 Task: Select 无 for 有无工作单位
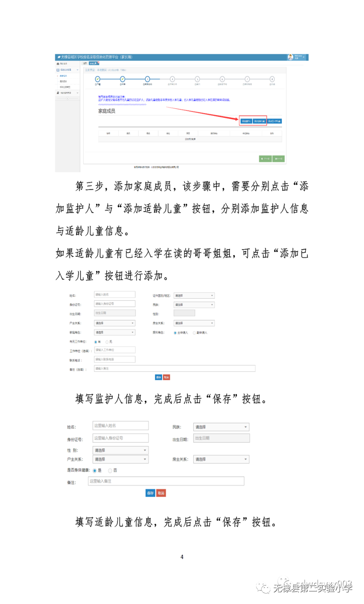(x=107, y=342)
